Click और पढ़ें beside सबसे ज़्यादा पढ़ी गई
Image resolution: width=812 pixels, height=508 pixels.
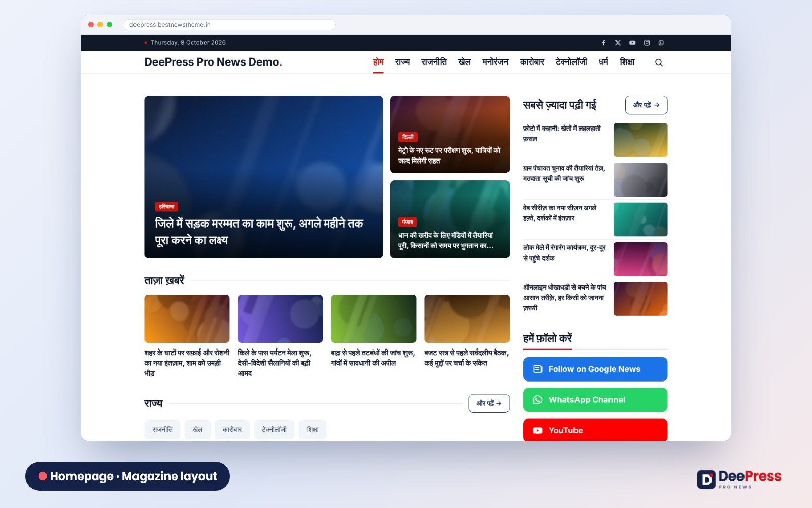coord(646,105)
